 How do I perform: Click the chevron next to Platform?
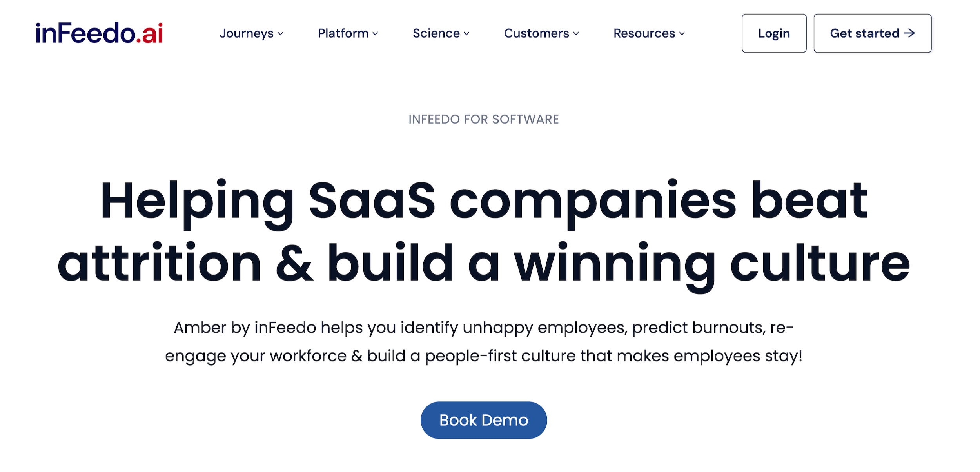click(376, 34)
